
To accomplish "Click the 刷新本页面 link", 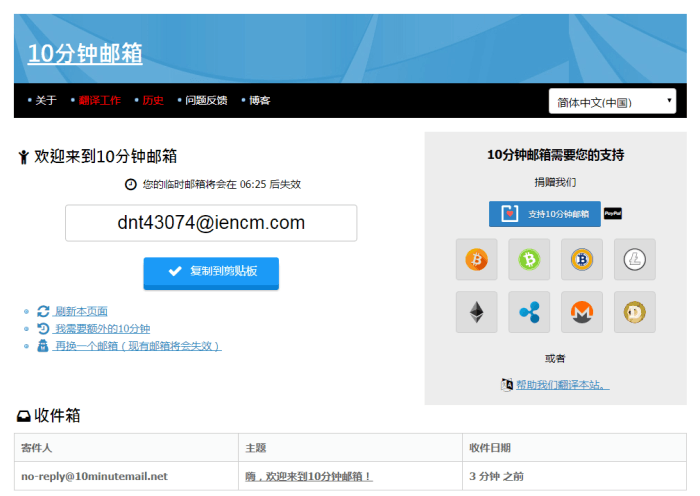I will 80,311.
